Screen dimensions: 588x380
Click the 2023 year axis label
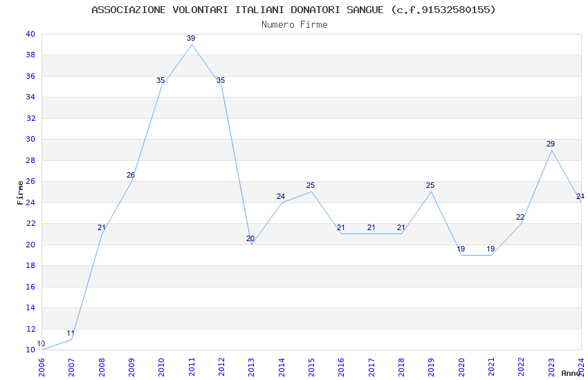[x=551, y=367]
